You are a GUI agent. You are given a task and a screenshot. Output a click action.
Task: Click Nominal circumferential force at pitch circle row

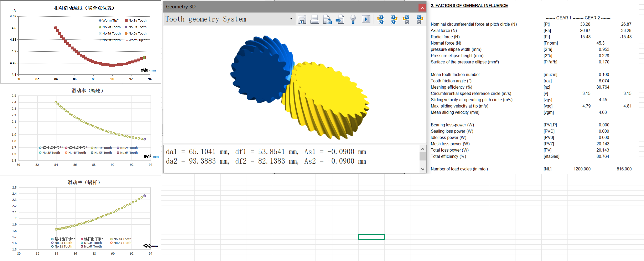[x=531, y=24]
